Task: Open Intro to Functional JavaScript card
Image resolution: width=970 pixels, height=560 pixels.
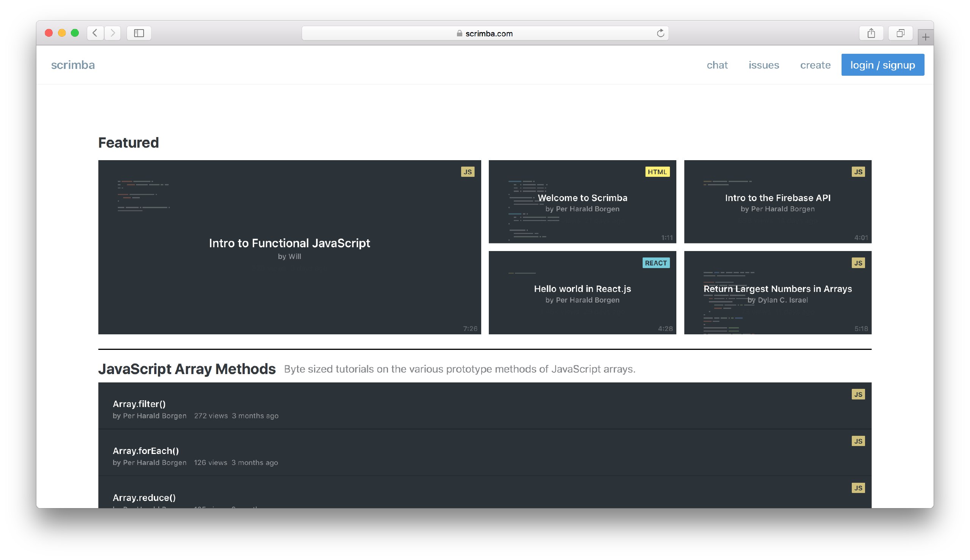Action: (289, 247)
